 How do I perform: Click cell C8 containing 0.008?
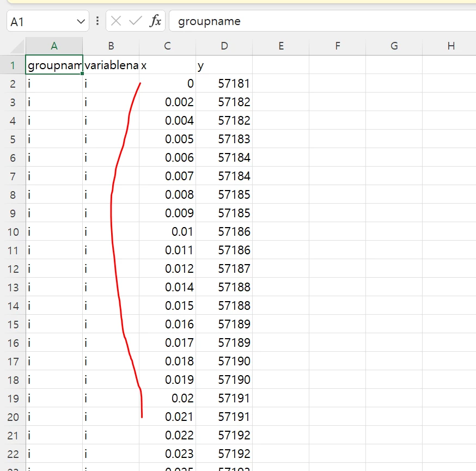pos(167,194)
